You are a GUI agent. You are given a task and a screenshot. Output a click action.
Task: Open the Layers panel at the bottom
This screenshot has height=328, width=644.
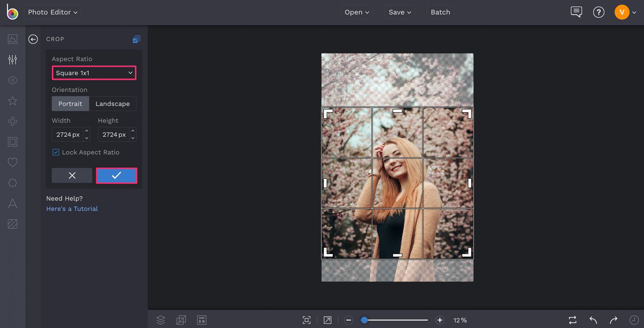click(160, 320)
